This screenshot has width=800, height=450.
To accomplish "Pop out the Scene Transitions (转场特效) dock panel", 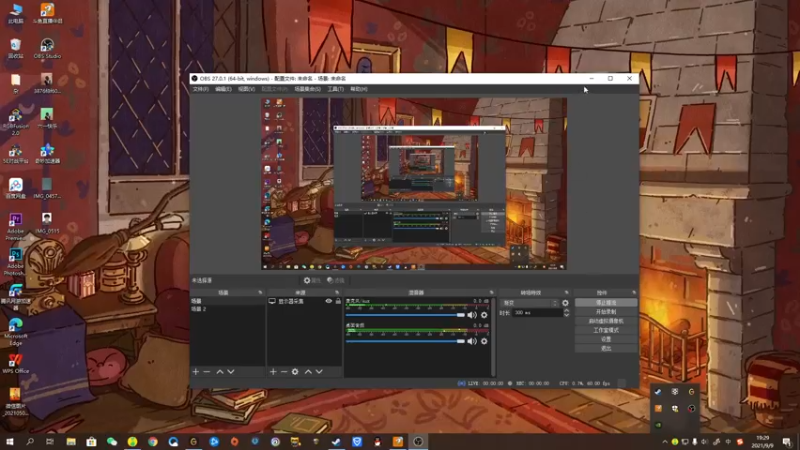I will point(566,293).
